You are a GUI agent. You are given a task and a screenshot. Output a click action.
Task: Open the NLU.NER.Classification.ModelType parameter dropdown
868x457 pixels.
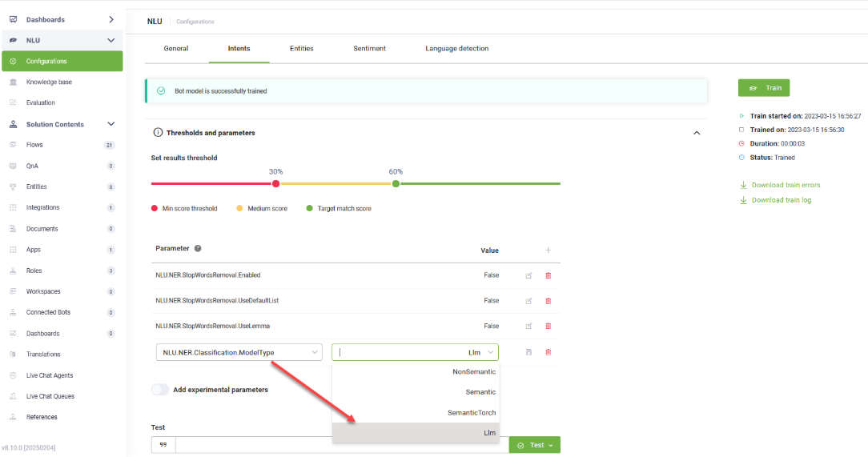click(239, 352)
